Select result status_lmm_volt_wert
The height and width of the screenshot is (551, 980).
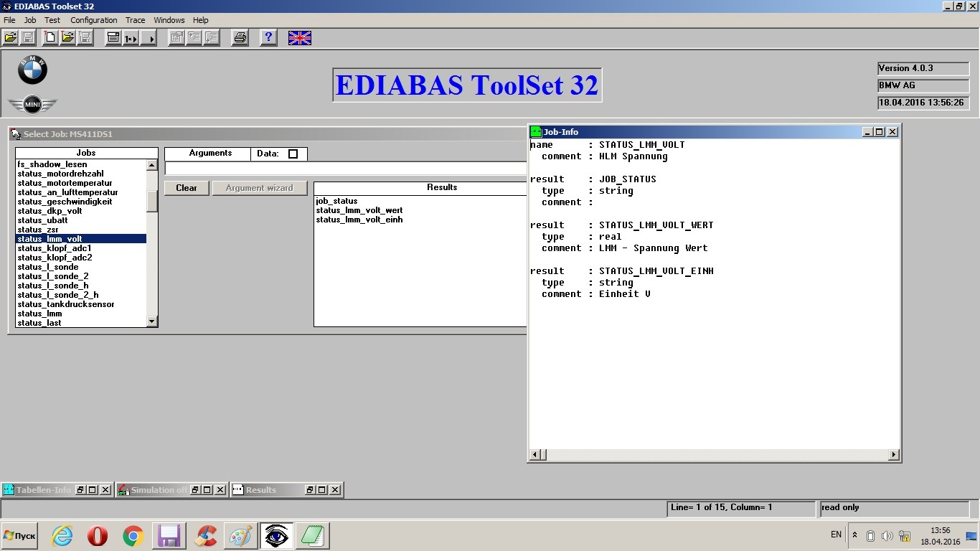(359, 210)
